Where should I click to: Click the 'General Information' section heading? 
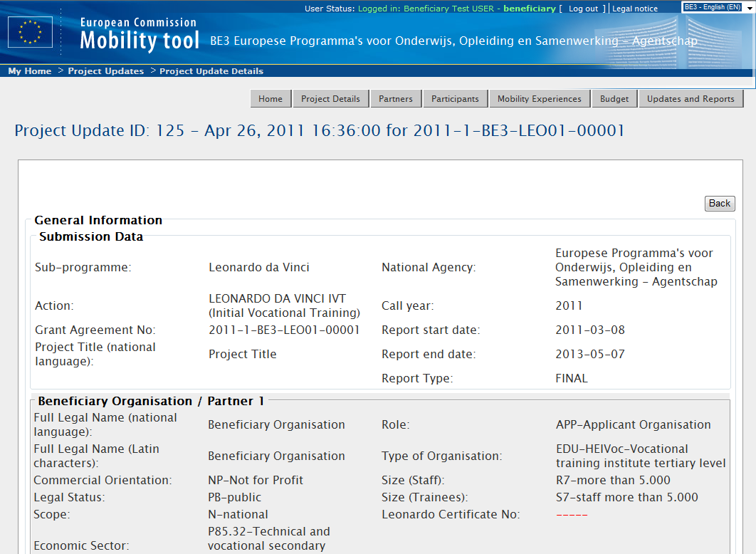point(98,220)
